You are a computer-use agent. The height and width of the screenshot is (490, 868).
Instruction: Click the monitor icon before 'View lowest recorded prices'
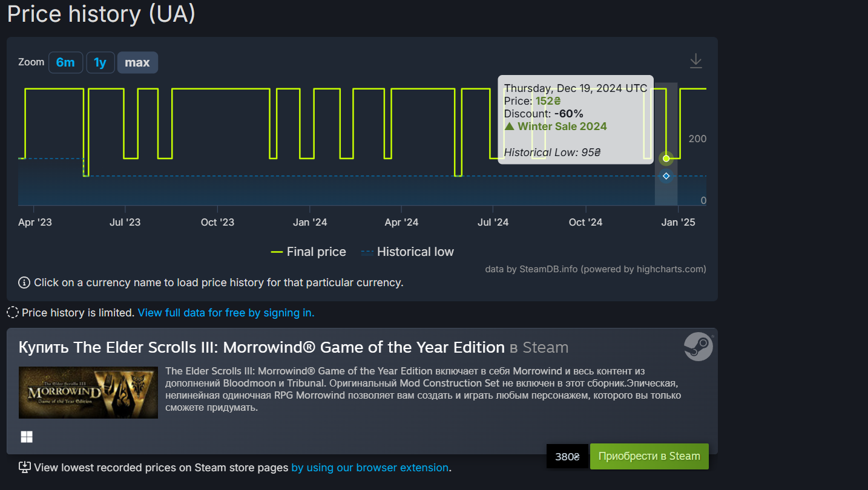(x=25, y=467)
